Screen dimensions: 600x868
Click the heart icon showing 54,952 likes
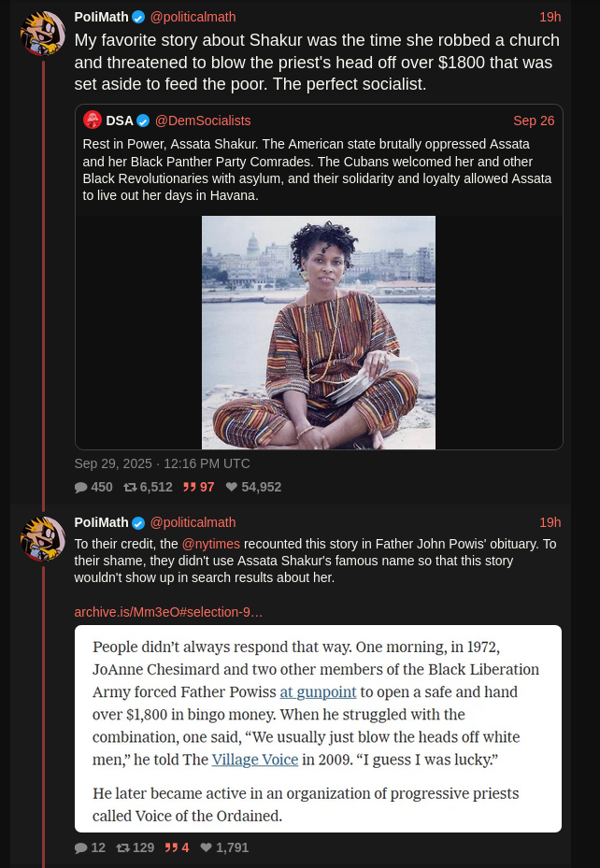(232, 487)
